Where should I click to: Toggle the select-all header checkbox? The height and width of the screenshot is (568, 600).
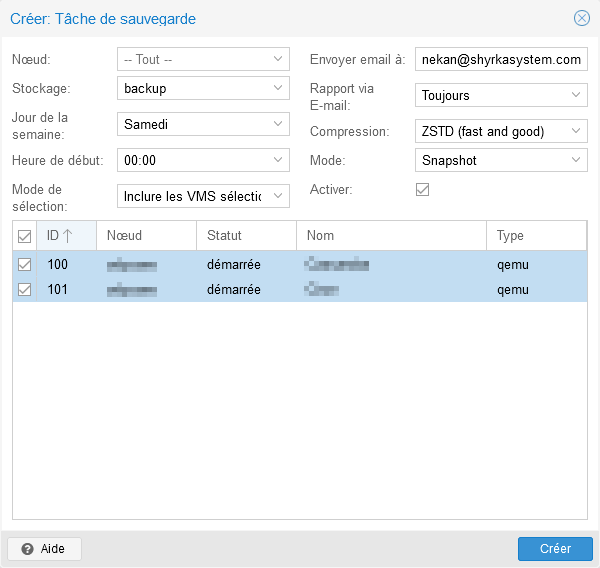[x=25, y=236]
